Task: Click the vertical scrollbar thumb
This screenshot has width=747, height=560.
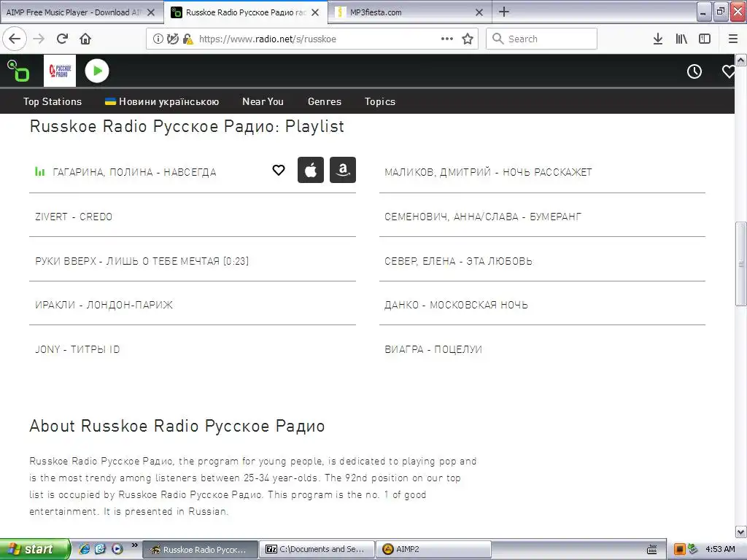Action: point(741,264)
